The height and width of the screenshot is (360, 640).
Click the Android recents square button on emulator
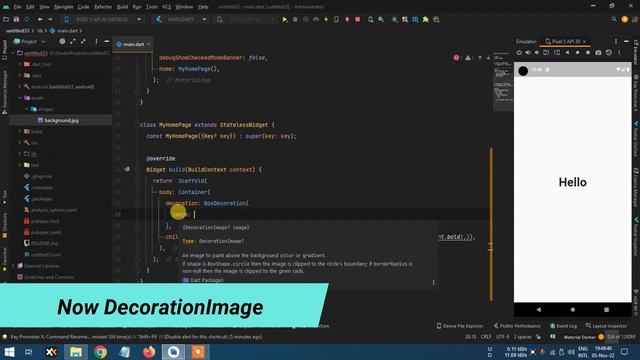pos(607,310)
